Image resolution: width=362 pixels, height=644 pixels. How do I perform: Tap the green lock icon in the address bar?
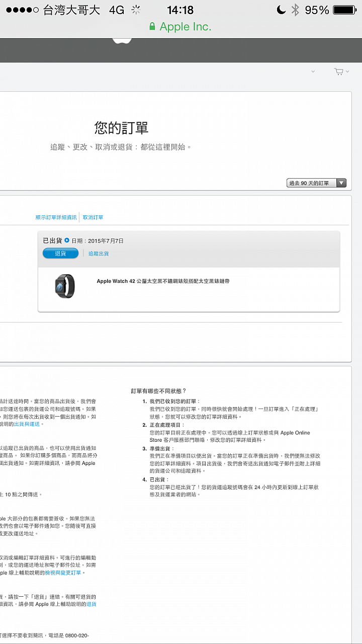(152, 26)
